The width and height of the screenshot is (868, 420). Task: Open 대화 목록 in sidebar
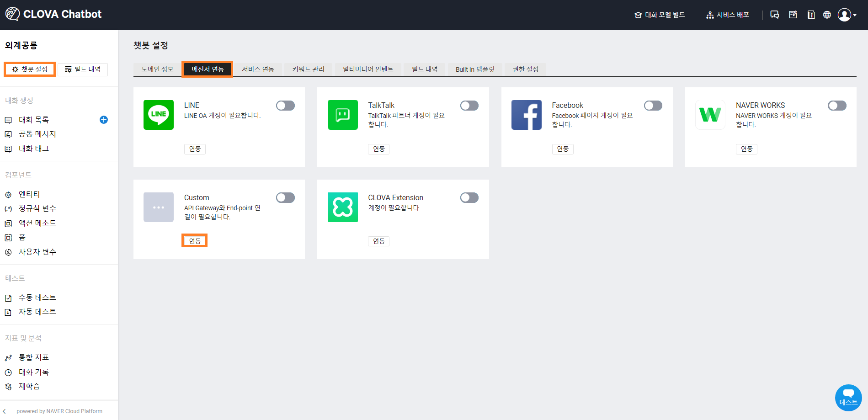(34, 120)
